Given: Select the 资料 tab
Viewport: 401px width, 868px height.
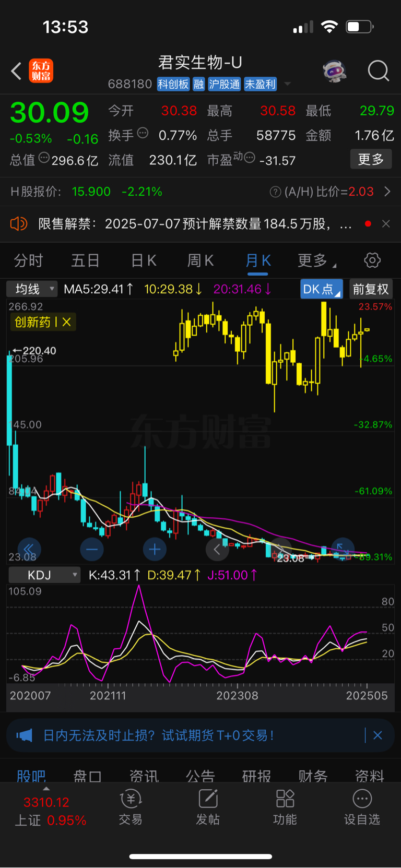Looking at the screenshot, I should pyautogui.click(x=369, y=776).
